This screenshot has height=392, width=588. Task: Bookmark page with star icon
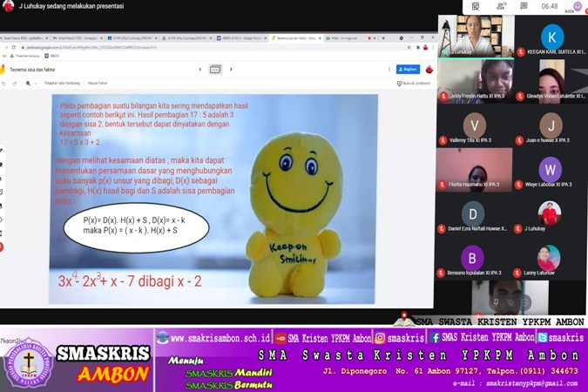coord(409,48)
